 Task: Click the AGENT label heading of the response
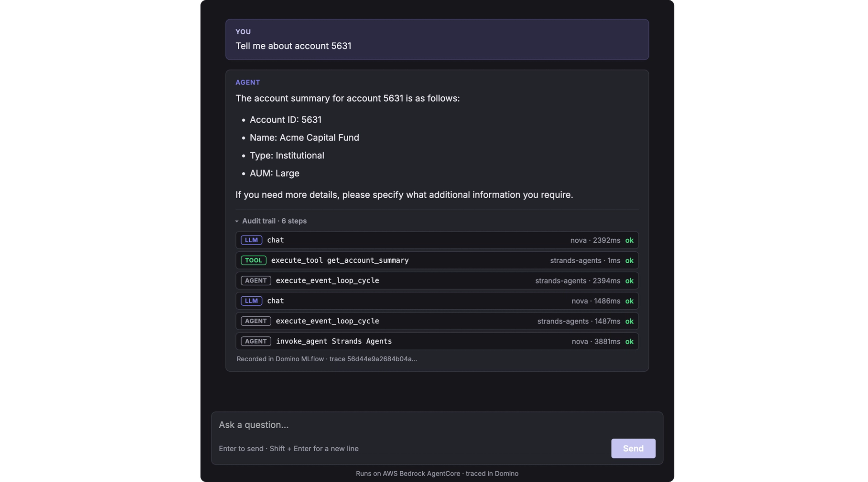pos(248,82)
